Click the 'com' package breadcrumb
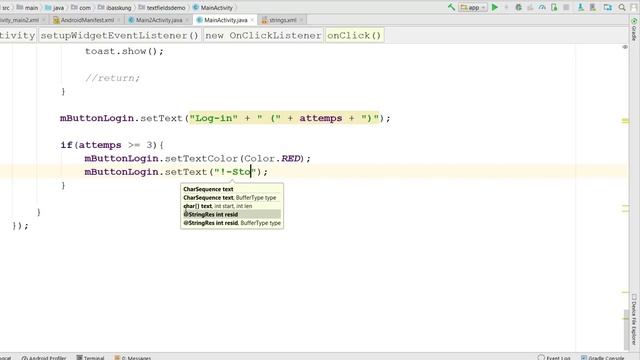The width and height of the screenshot is (640, 360). click(81, 7)
